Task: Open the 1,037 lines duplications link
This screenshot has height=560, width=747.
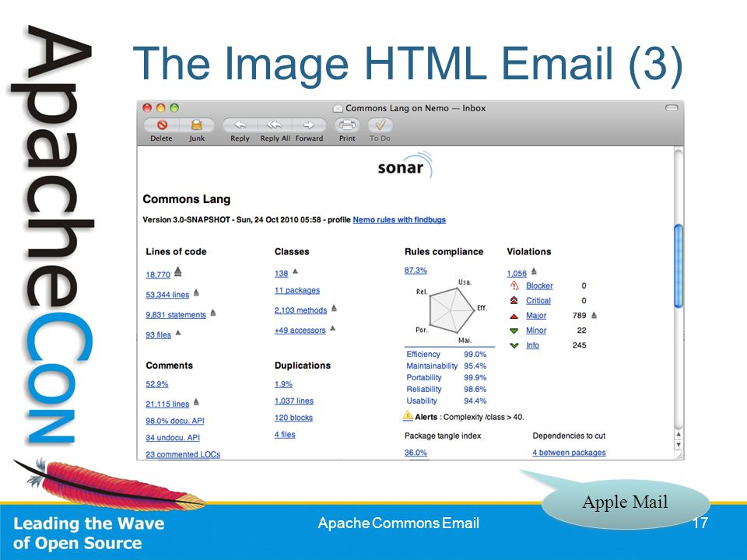Action: point(294,401)
